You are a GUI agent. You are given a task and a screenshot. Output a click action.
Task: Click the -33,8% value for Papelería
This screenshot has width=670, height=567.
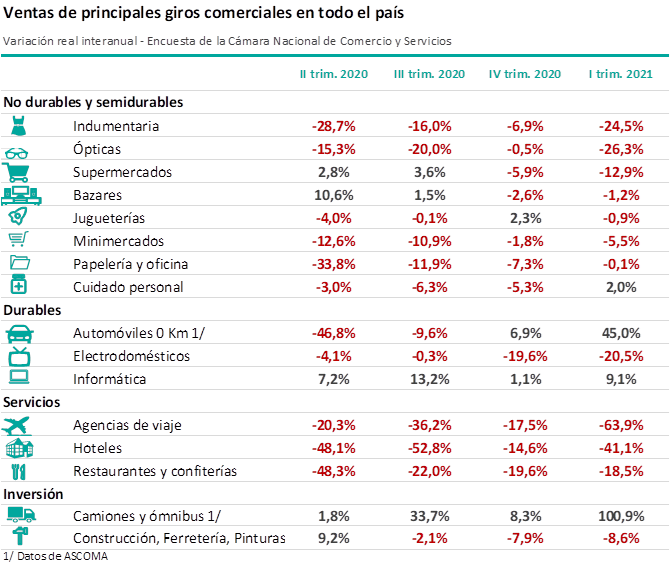(334, 264)
